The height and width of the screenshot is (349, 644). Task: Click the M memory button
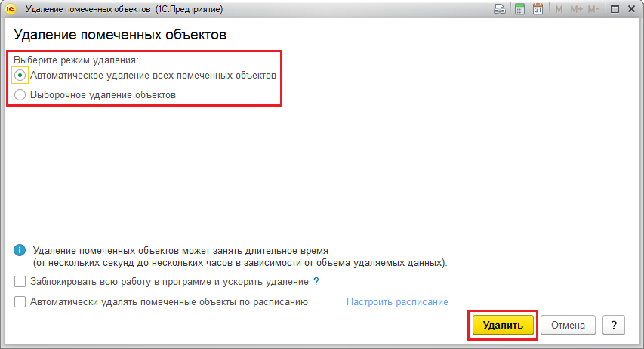[x=559, y=9]
